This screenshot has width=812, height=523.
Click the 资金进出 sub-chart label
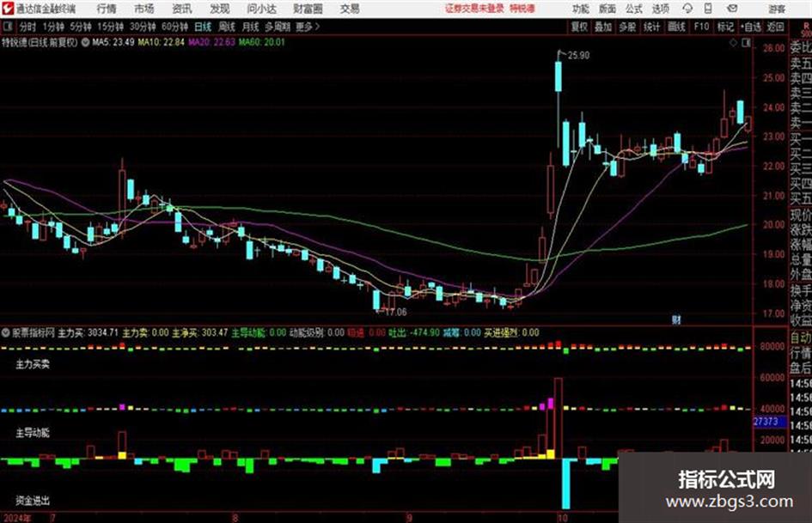[x=33, y=501]
